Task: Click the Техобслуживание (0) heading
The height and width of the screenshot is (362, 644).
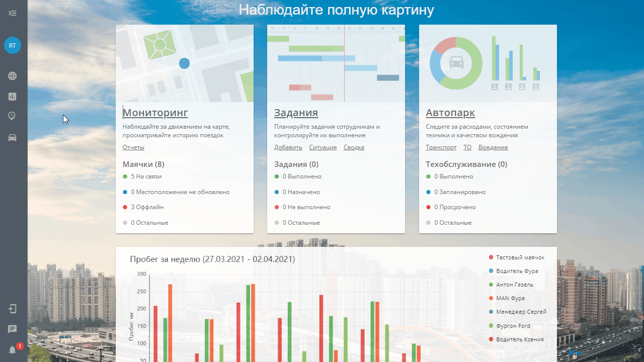Action: click(x=466, y=164)
